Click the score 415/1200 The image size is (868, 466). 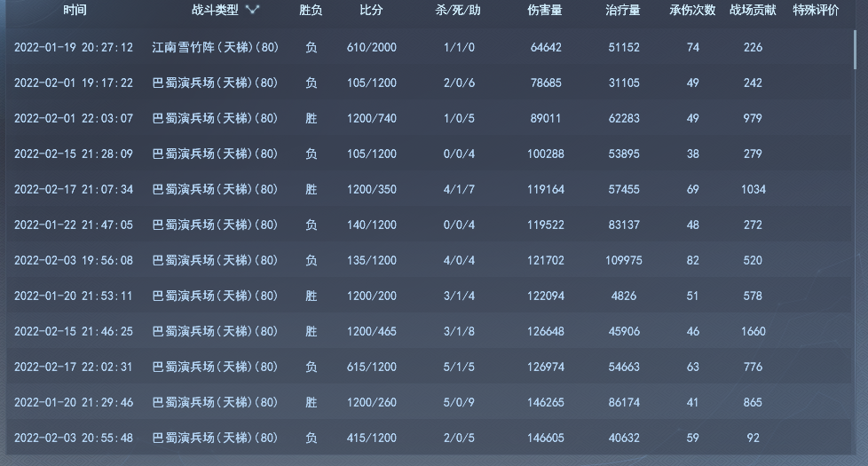point(372,438)
